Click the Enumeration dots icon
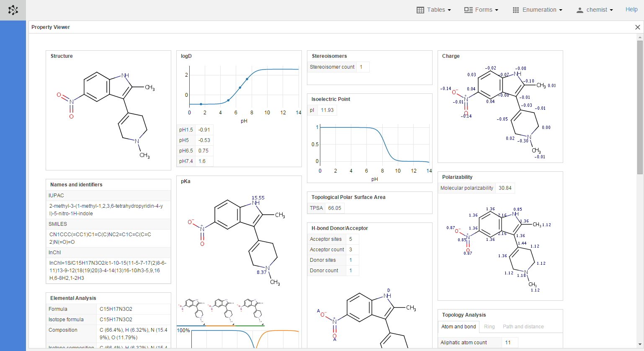 tap(516, 10)
